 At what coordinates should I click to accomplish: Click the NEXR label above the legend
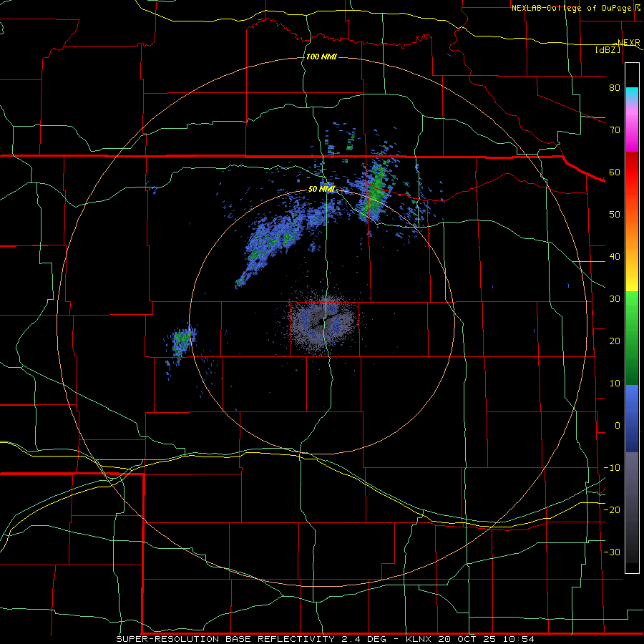tap(628, 42)
